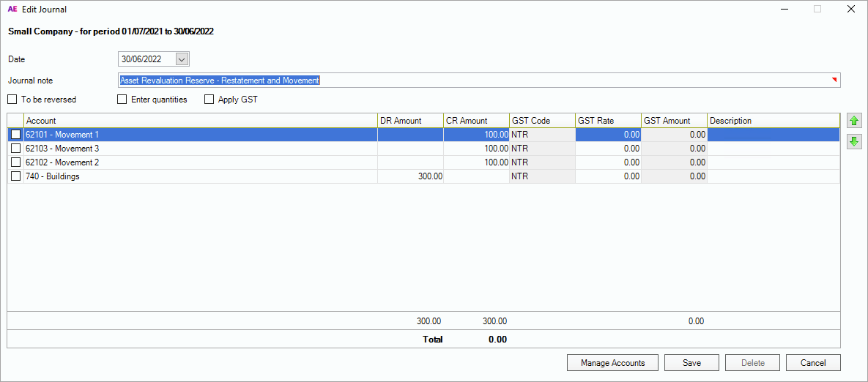This screenshot has width=868, height=382.
Task: Click the DR Amount cell showing 300.00 for Buildings
Action: 410,176
